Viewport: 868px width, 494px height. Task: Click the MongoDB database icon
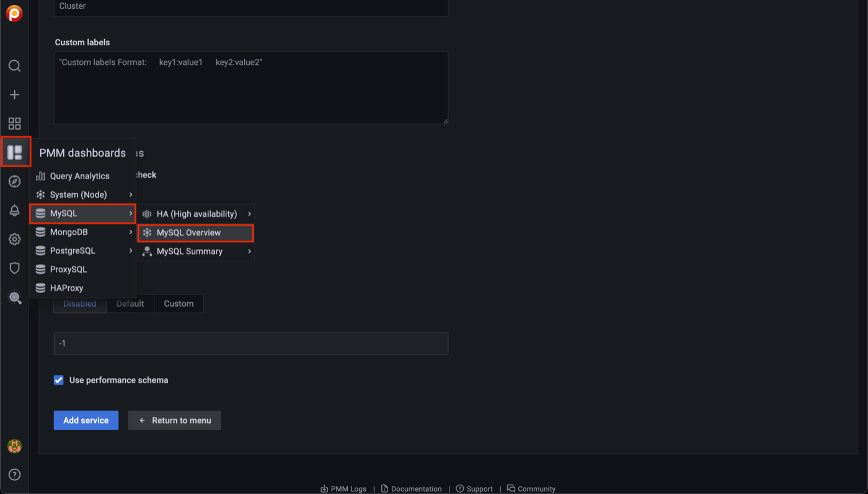[x=40, y=232]
